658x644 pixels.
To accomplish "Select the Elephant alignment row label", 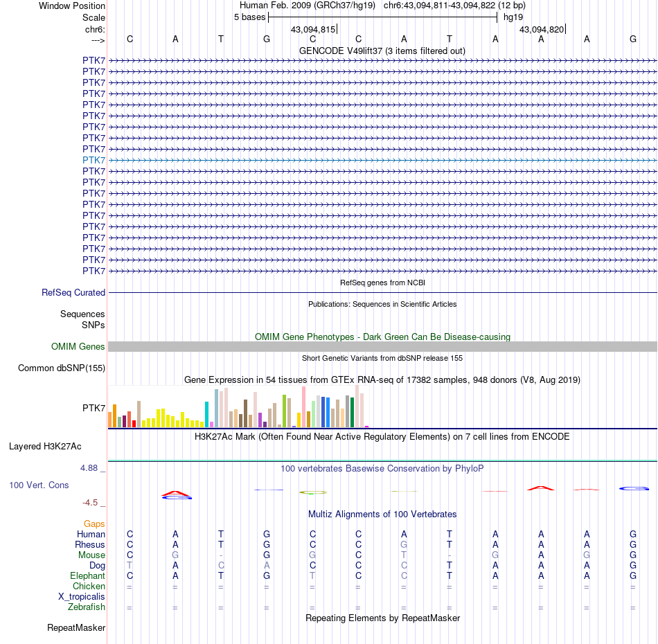I will (87, 576).
